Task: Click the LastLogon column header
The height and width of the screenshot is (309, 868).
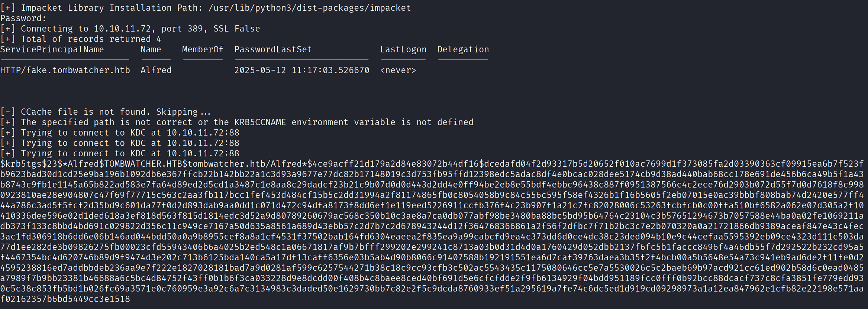Action: tap(403, 49)
